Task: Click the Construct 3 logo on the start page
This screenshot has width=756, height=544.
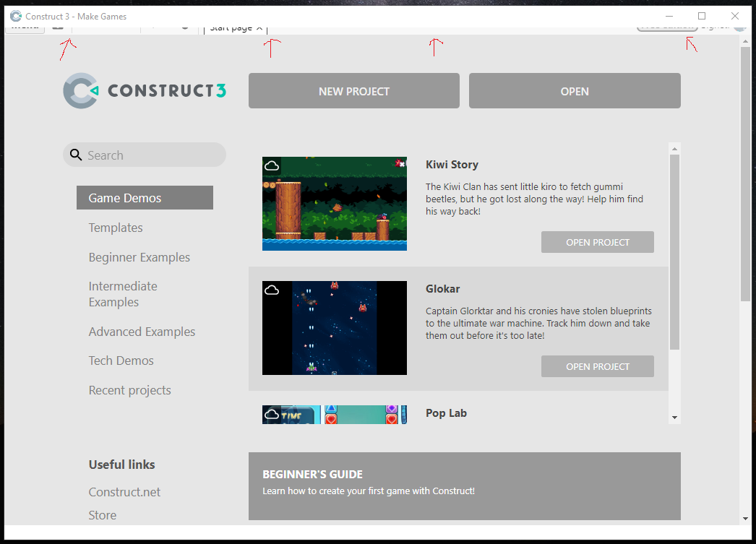Action: tap(144, 90)
